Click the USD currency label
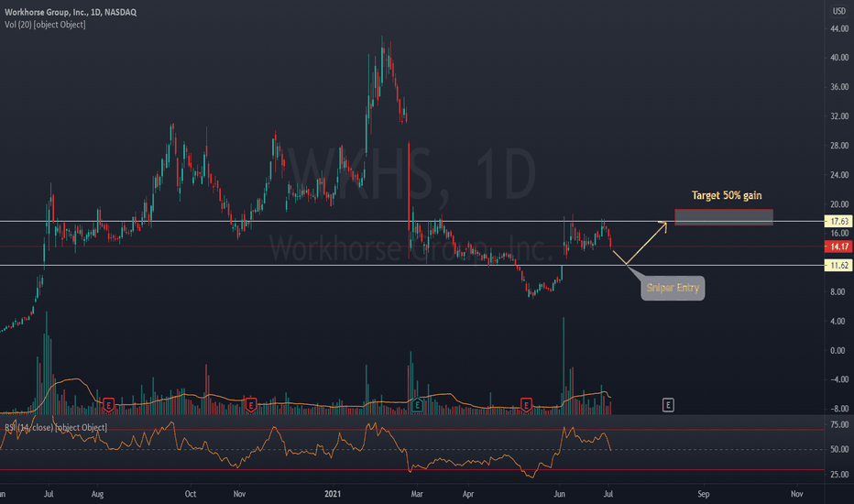 pos(838,11)
